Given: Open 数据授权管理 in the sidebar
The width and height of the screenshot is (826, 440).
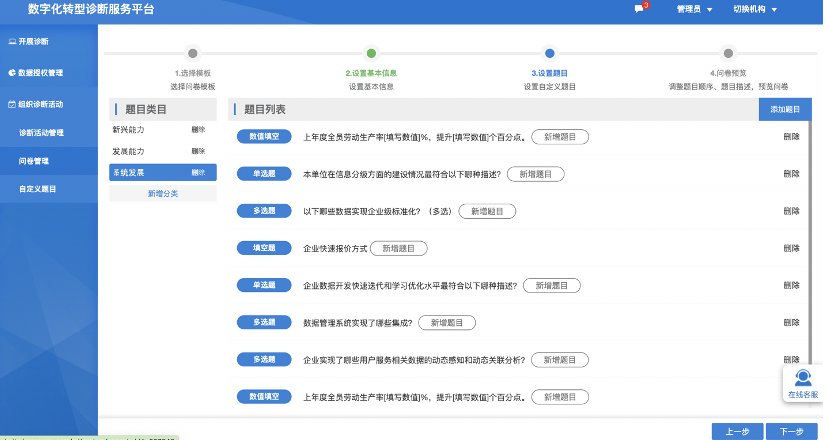Looking at the screenshot, I should coord(36,73).
